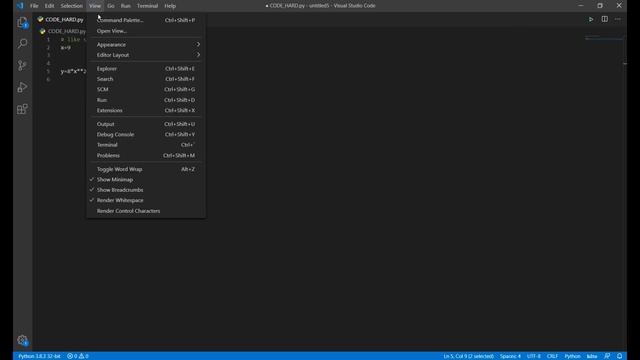
Task: Click the VS Code logo in title bar
Action: pyautogui.click(x=20, y=6)
